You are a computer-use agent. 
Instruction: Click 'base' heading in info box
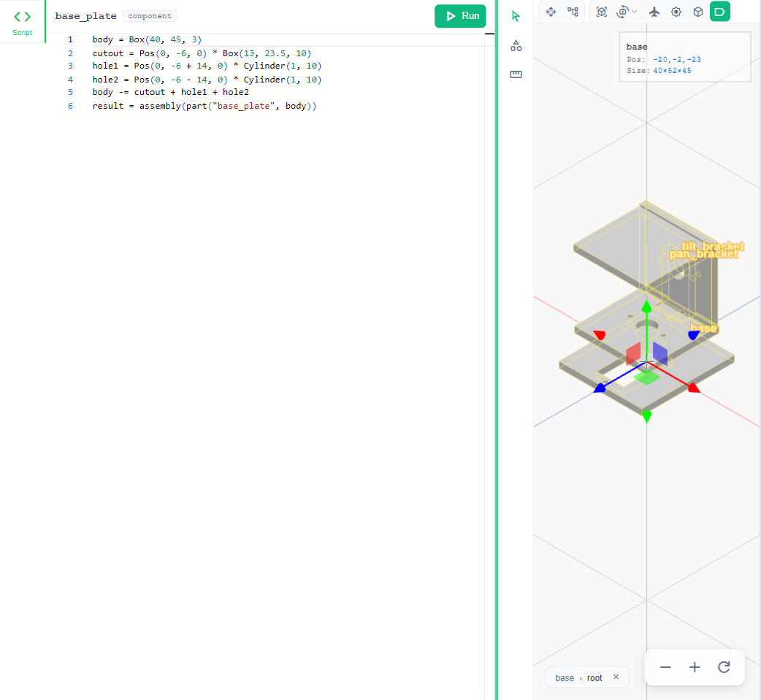point(636,47)
